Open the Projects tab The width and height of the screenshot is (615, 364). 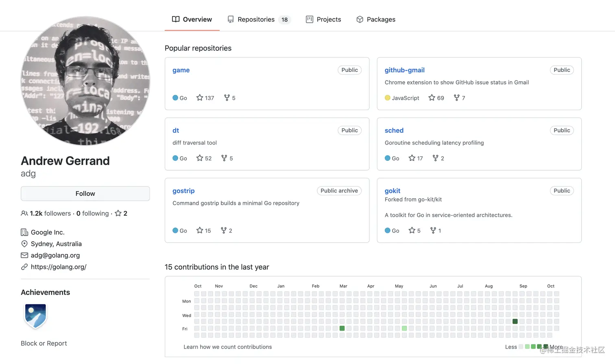coord(324,19)
